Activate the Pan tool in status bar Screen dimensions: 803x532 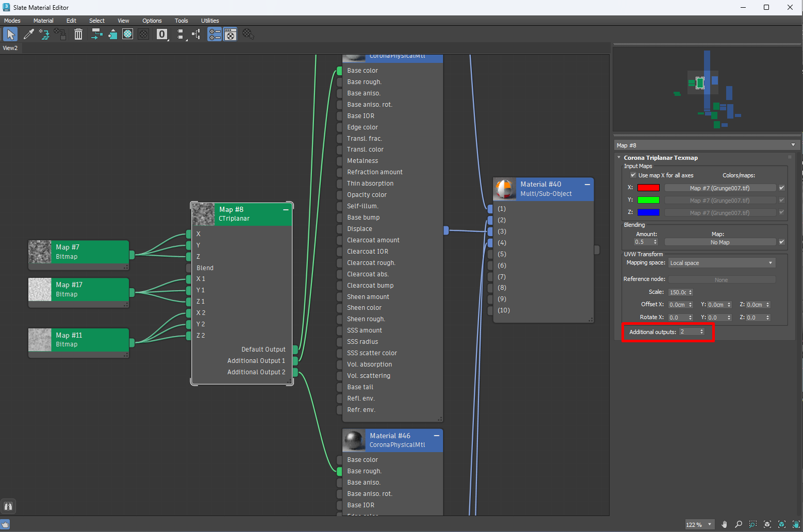tap(724, 524)
